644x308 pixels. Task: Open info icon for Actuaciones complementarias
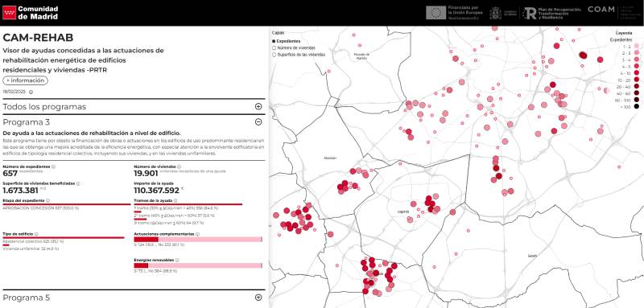(197, 234)
